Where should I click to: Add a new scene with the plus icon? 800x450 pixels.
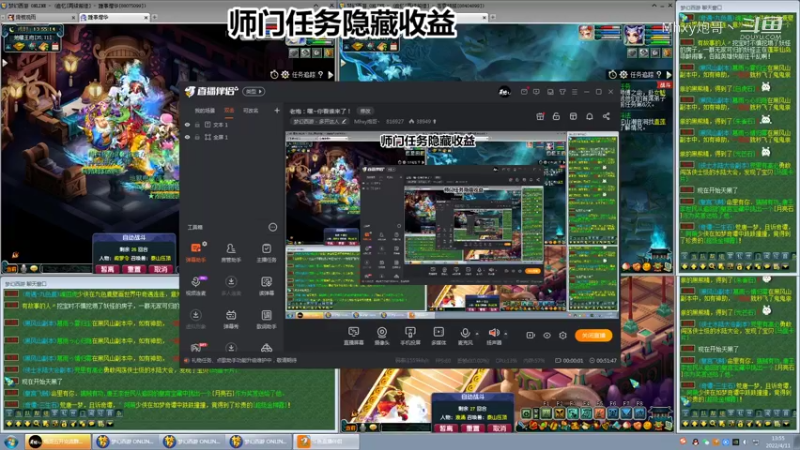click(x=277, y=110)
